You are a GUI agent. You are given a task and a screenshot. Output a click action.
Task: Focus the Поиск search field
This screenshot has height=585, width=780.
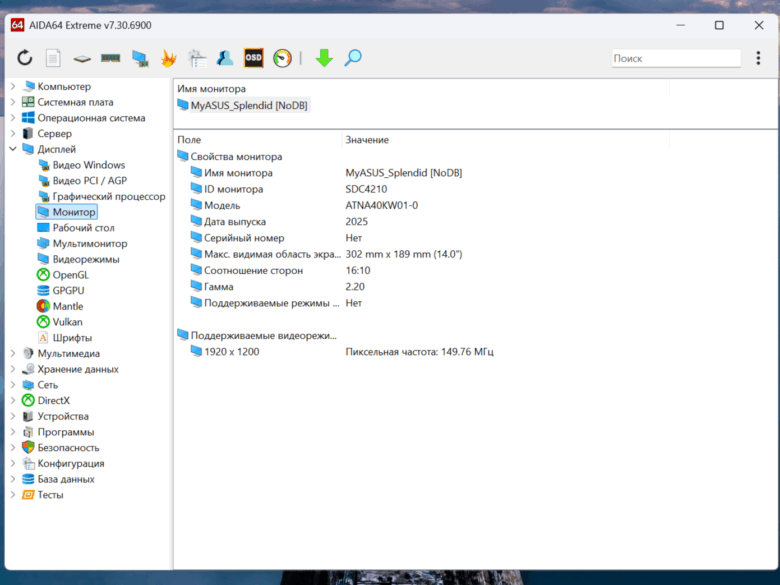(x=676, y=58)
